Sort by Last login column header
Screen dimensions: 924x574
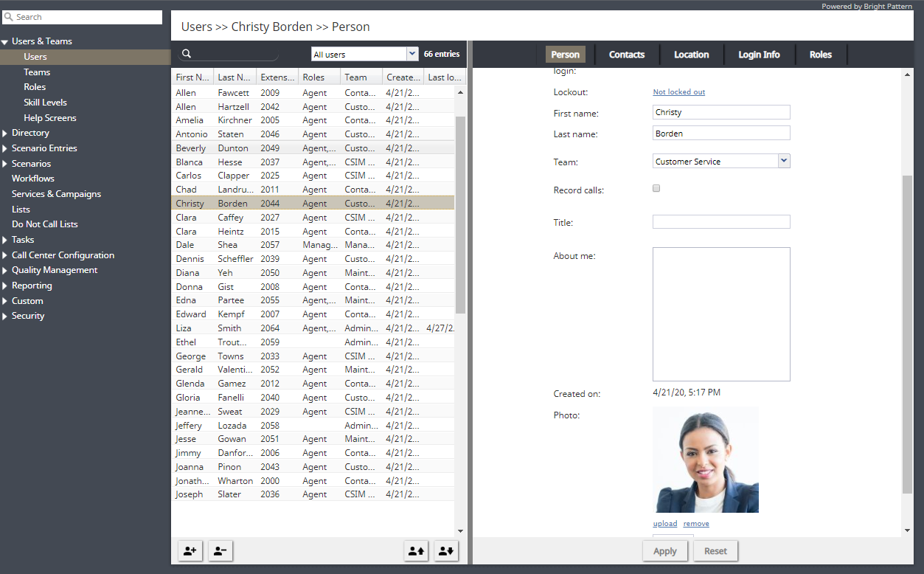[x=445, y=77]
